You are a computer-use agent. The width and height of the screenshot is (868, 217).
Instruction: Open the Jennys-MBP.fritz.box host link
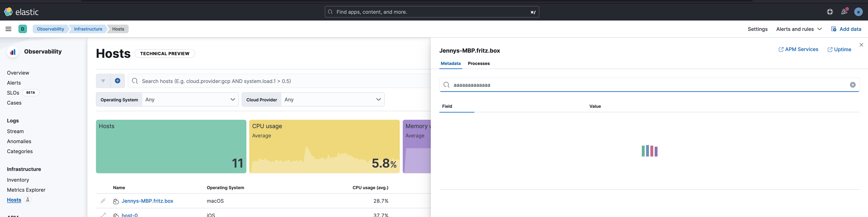[147, 201]
